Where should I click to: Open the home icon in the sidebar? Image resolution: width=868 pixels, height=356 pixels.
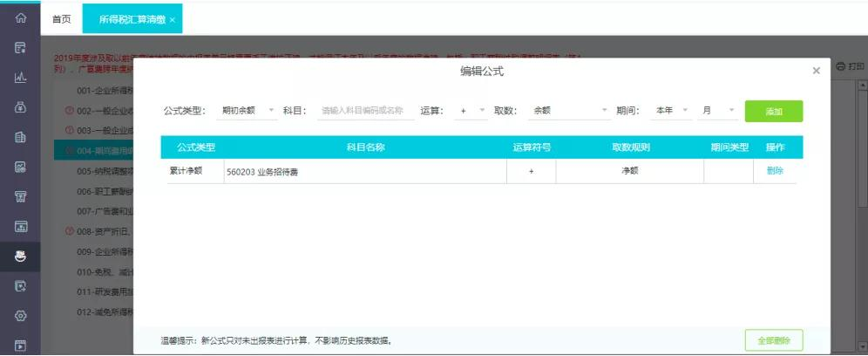point(21,17)
